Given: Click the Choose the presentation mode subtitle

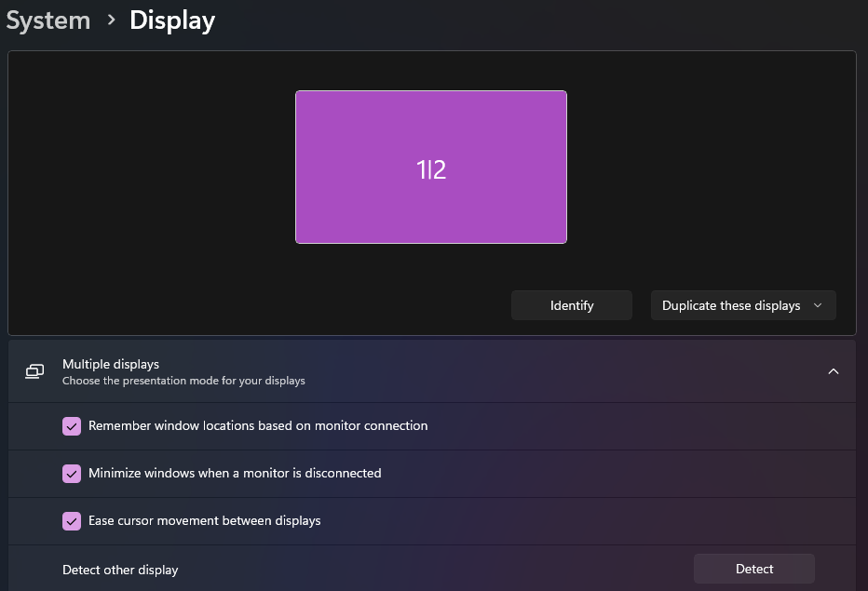Looking at the screenshot, I should [x=183, y=381].
